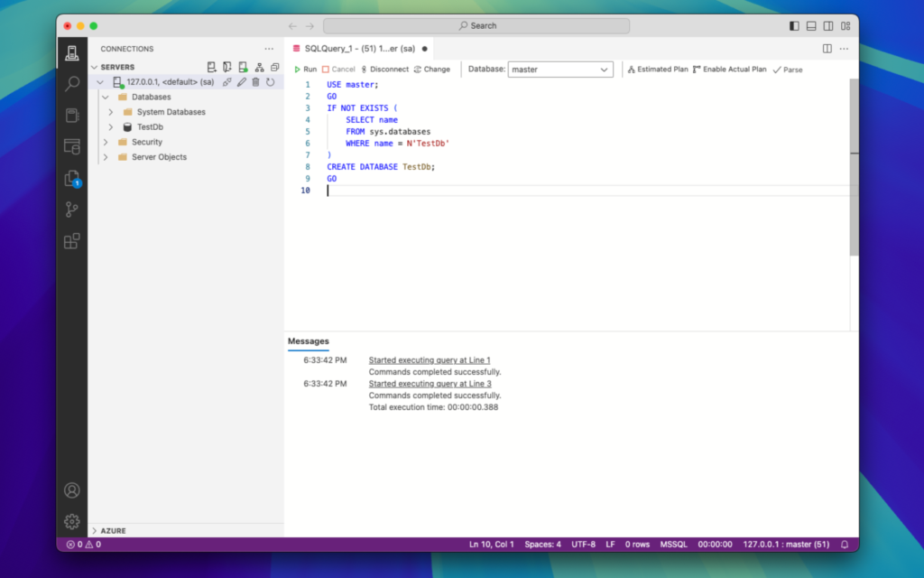Screen dimensions: 924x578
Task: Click 'Ln 10, Col 1' in status bar
Action: point(492,545)
